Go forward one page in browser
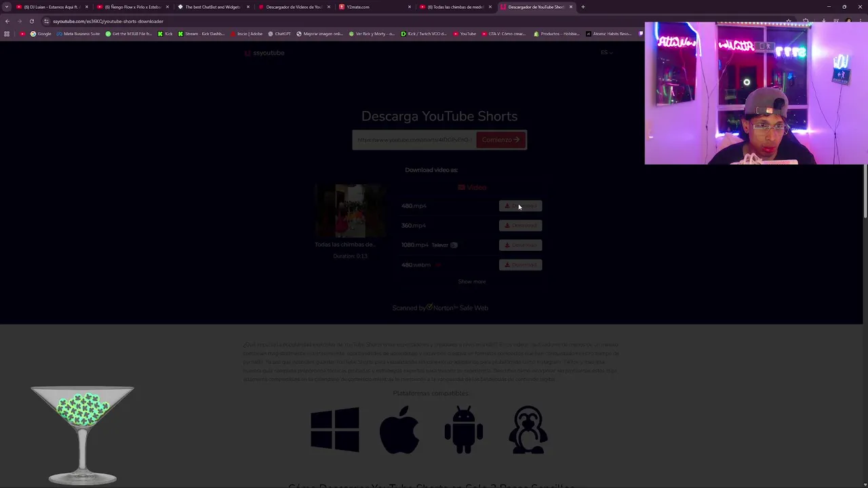 [x=19, y=21]
